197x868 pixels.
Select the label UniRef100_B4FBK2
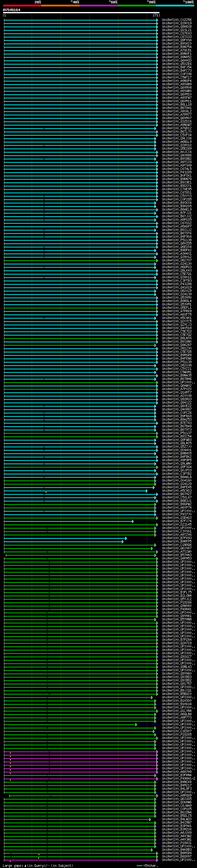pos(176,457)
